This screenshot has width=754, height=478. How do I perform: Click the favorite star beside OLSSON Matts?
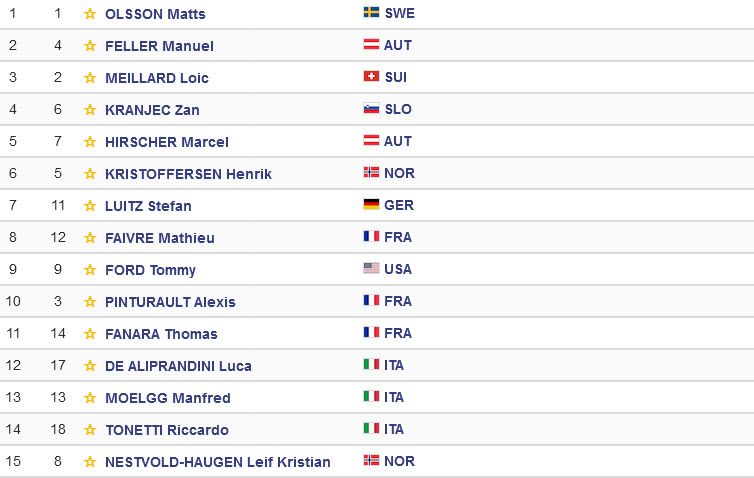point(90,14)
